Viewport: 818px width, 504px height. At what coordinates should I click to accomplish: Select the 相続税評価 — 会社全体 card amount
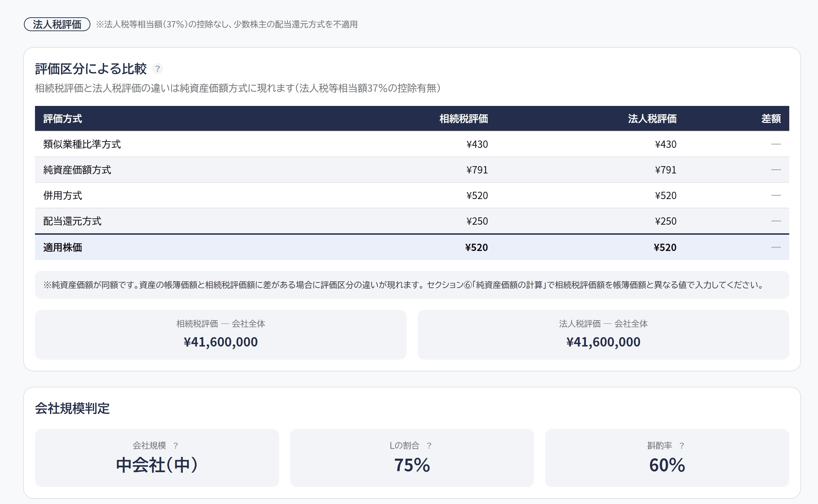tap(221, 342)
